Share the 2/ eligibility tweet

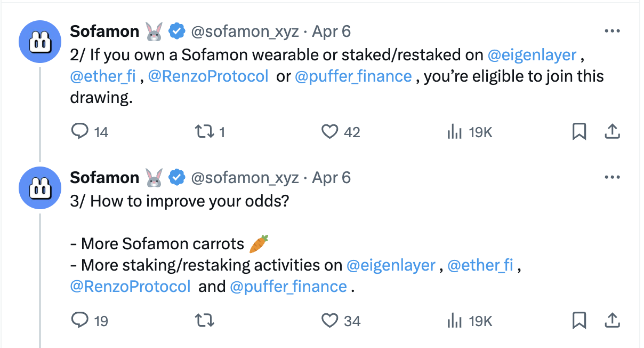613,131
